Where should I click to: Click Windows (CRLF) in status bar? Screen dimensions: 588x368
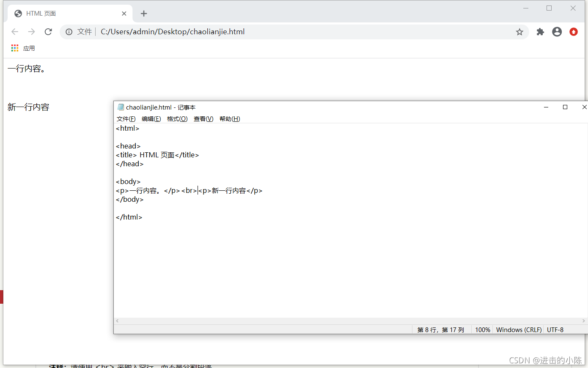(519, 330)
